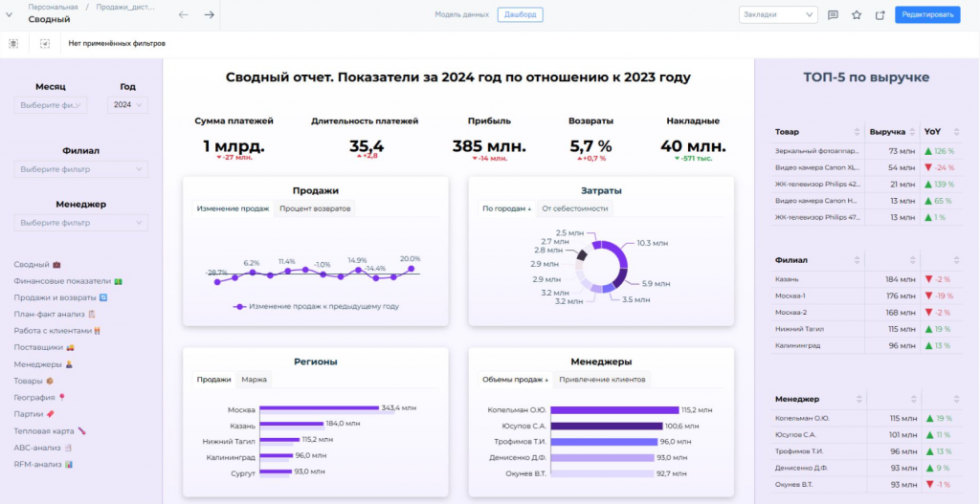Sort the Выручка column

pos(912,132)
